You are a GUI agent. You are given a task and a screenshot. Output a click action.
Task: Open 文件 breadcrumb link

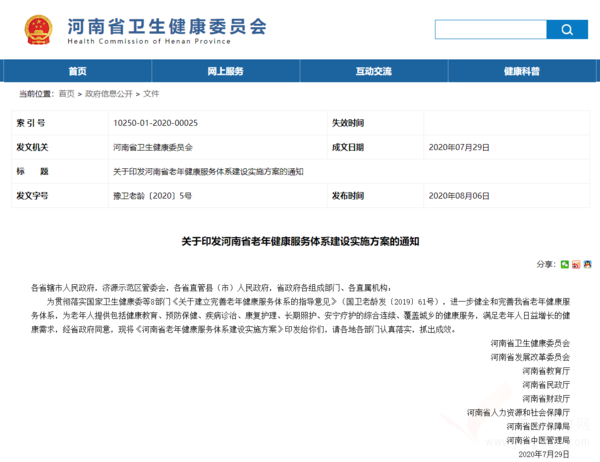pos(151,94)
